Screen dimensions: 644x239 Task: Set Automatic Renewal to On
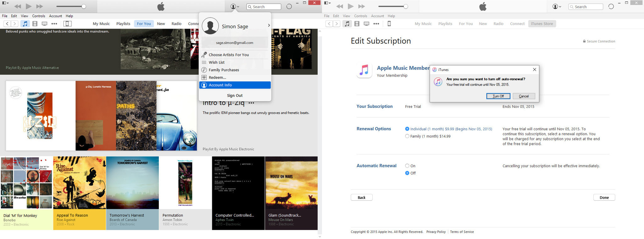(x=407, y=166)
